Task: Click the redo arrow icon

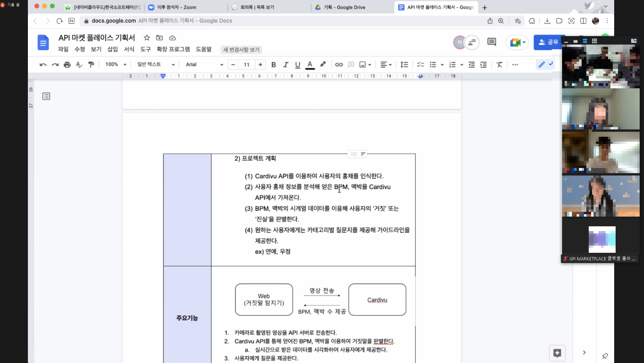Action: click(55, 65)
